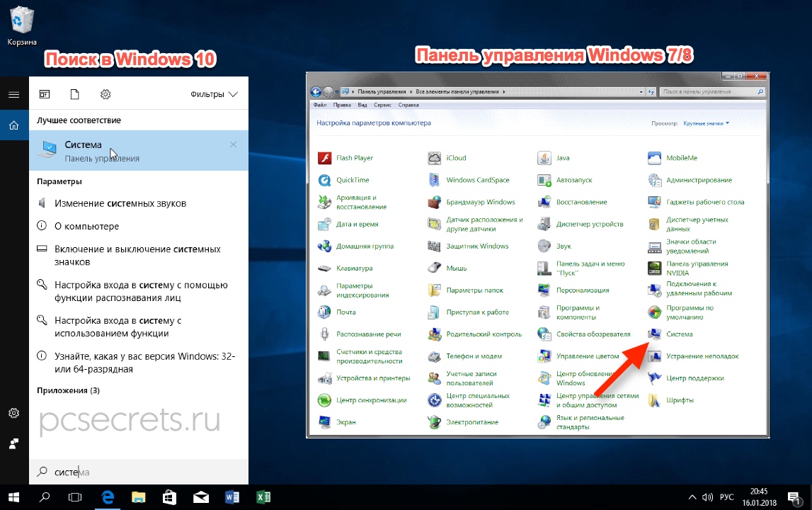Open Изменение системных звуков result
Viewport: 812px width, 510px height.
coord(138,203)
